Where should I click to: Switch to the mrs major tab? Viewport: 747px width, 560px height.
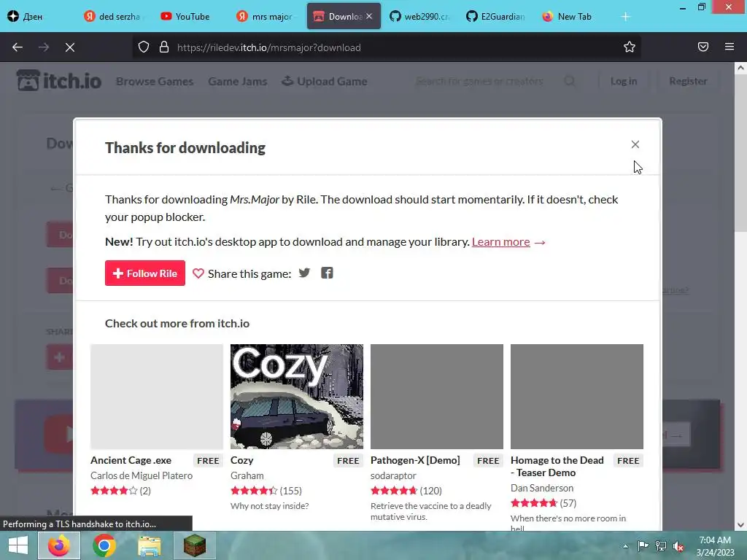268,16
